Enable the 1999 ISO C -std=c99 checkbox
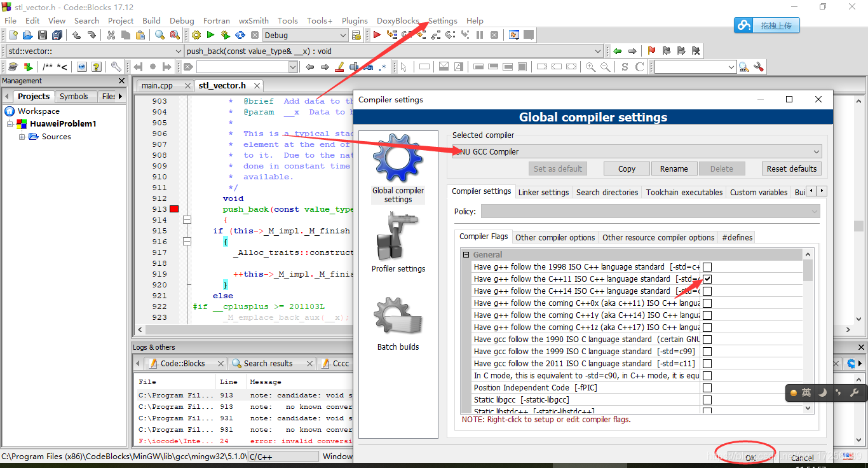868x468 pixels. tap(707, 352)
